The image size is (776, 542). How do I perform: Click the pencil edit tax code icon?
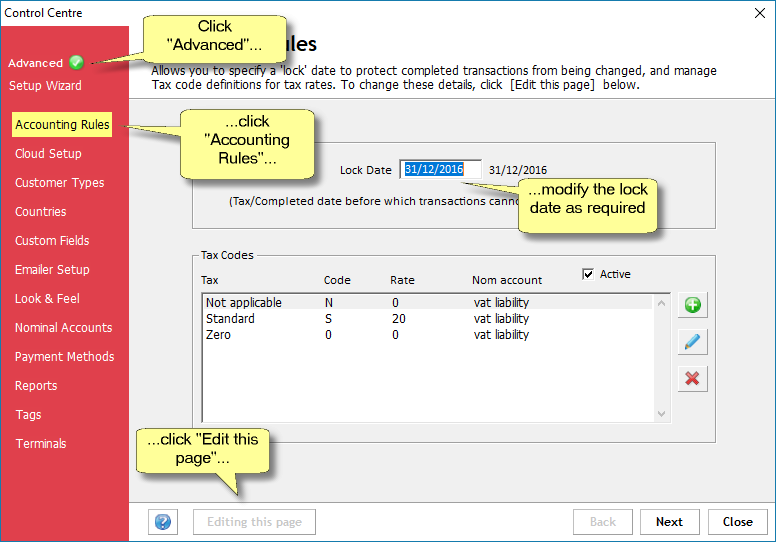tap(692, 342)
